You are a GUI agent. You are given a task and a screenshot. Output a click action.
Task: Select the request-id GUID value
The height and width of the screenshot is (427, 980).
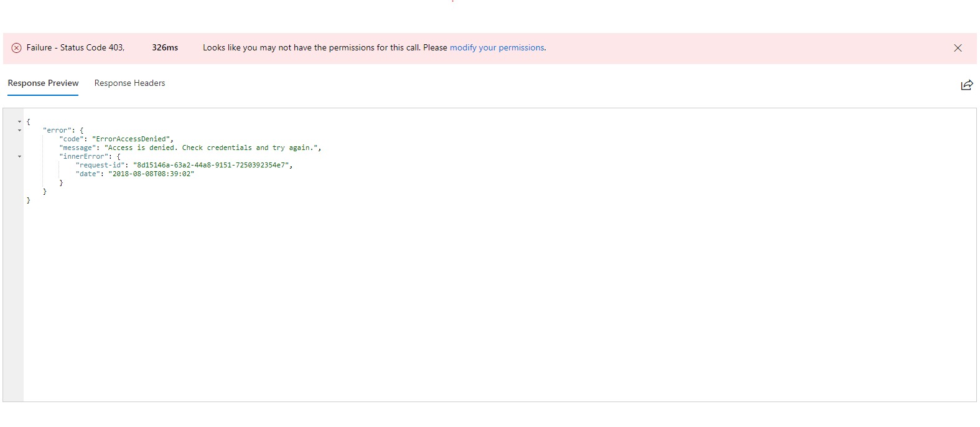point(211,166)
